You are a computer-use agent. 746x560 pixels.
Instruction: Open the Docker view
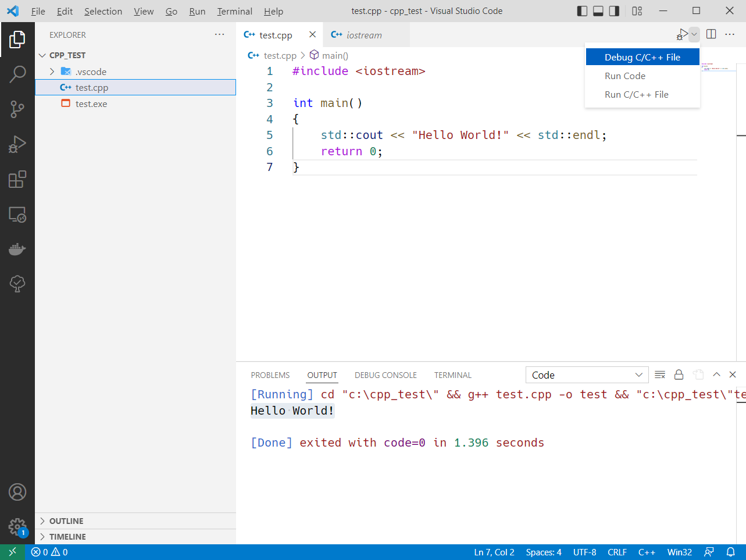click(17, 249)
